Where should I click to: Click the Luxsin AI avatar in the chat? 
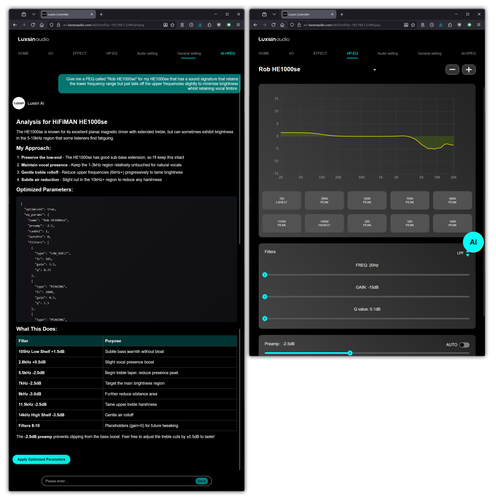(19, 103)
